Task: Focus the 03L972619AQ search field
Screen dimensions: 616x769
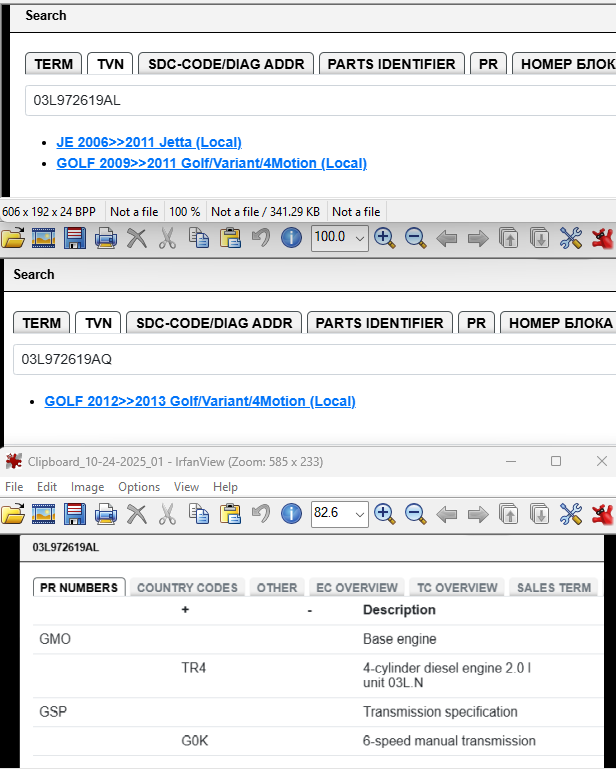Action: click(314, 359)
